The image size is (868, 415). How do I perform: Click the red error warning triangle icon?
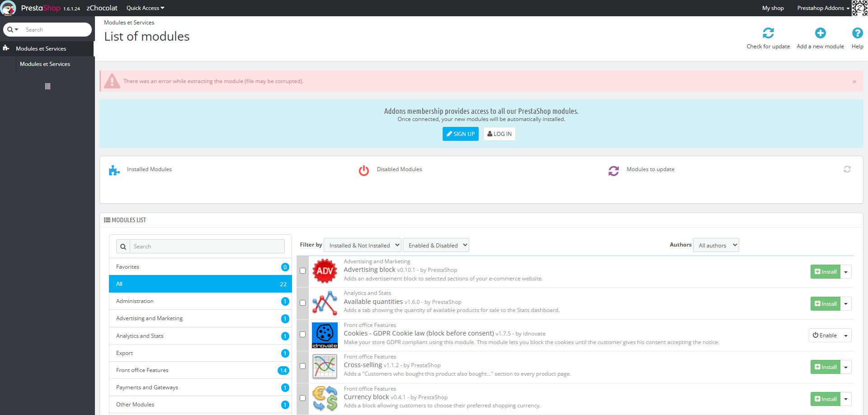pos(112,81)
